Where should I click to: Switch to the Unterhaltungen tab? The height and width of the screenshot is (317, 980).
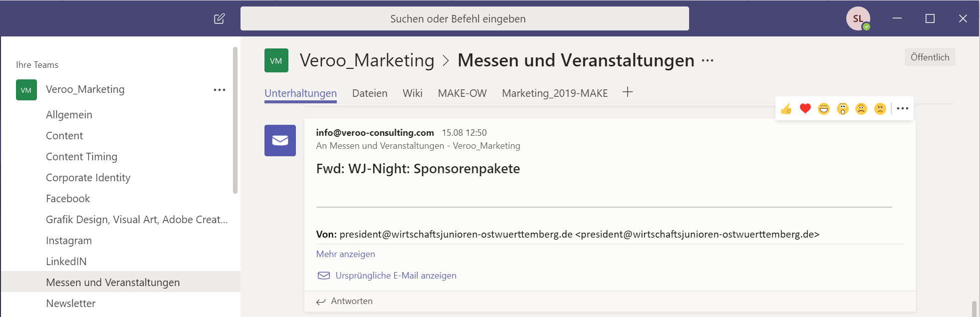point(300,93)
